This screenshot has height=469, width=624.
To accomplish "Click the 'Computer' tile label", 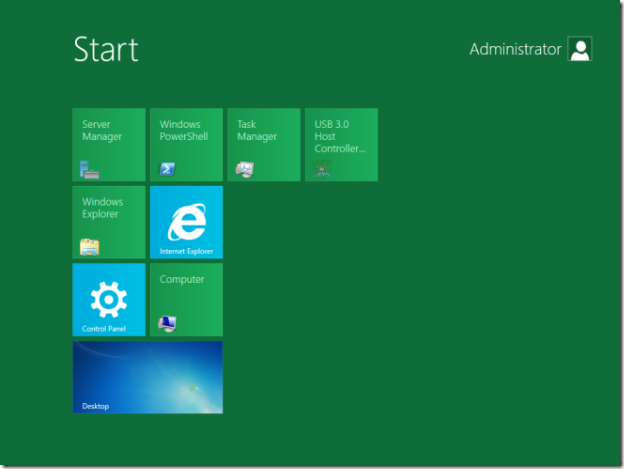I will pos(182,279).
